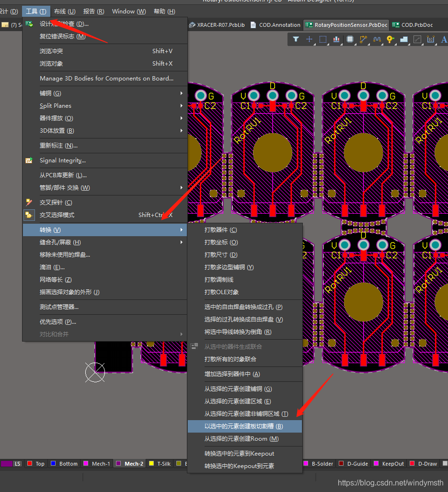Viewport: 448px width, 492px height.
Task: Toggle 交叉选择模式 cross select mode
Action: 105,215
